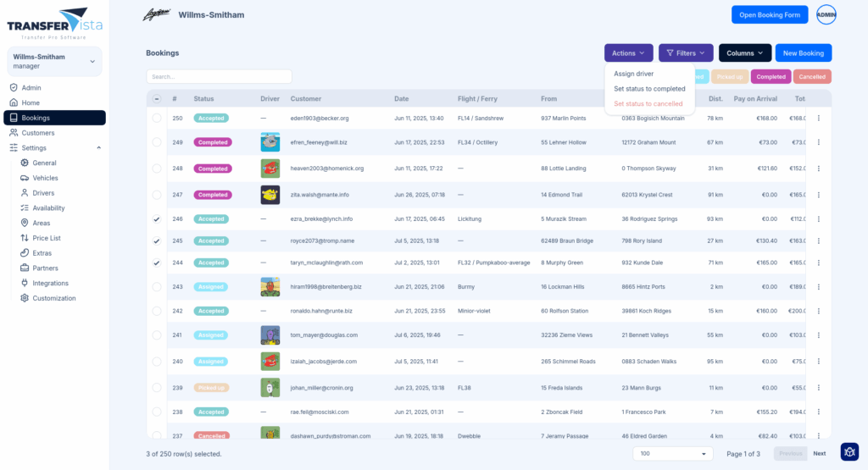
Task: Open Availability calendar settings
Action: (48, 208)
